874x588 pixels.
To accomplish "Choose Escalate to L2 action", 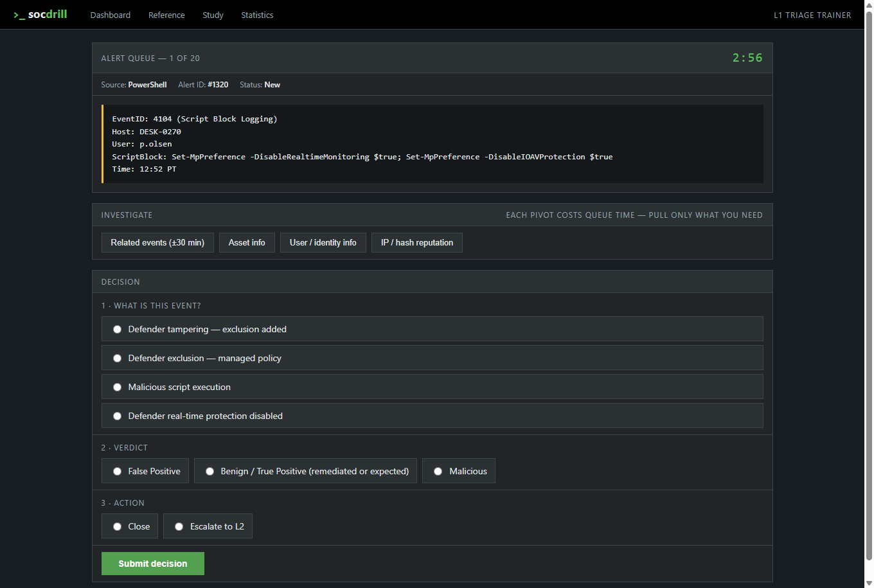I will coord(208,526).
